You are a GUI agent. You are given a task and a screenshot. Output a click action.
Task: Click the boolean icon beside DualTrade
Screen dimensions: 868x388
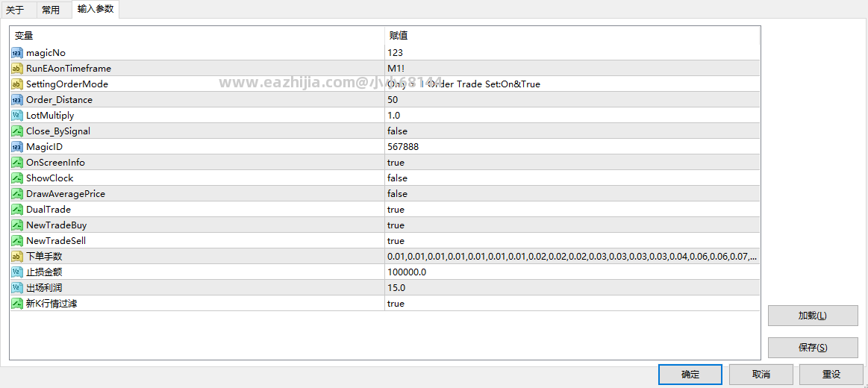16,210
